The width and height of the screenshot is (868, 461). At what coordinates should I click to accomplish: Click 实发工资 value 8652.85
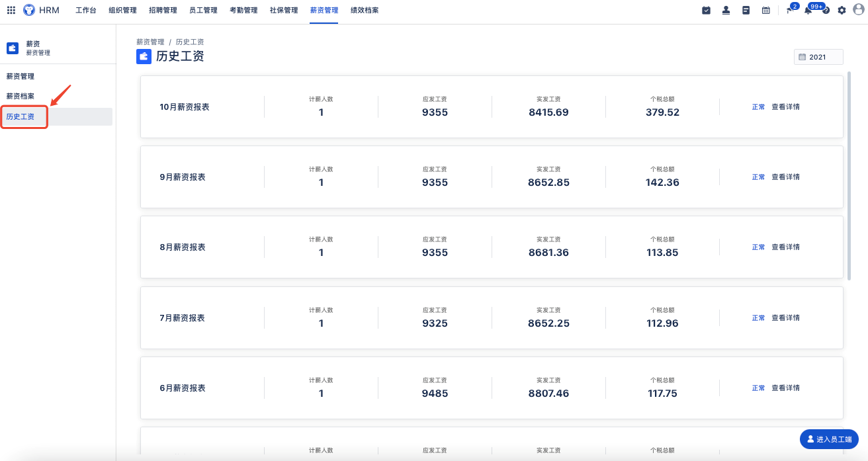pyautogui.click(x=548, y=183)
